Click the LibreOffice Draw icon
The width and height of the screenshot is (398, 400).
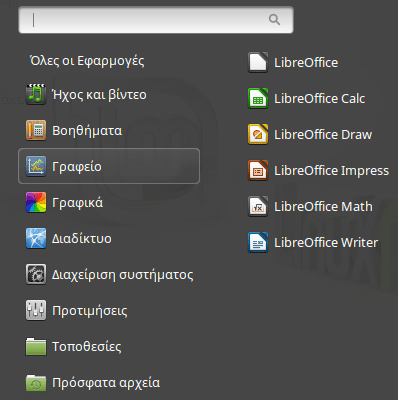point(258,134)
